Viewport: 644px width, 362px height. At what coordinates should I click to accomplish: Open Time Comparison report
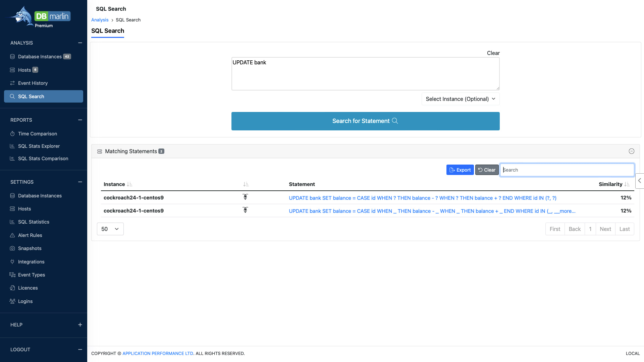(38, 134)
